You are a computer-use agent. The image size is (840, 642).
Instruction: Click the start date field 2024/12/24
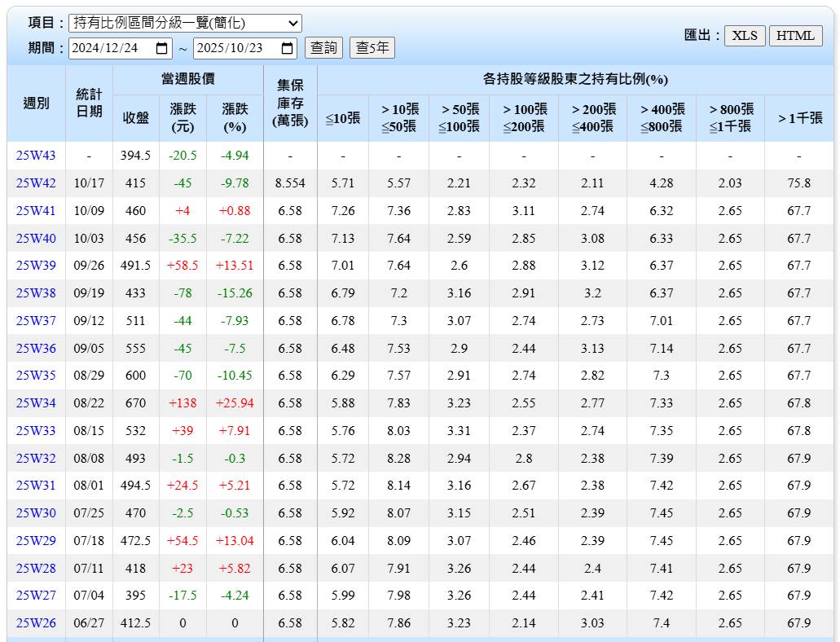120,48
